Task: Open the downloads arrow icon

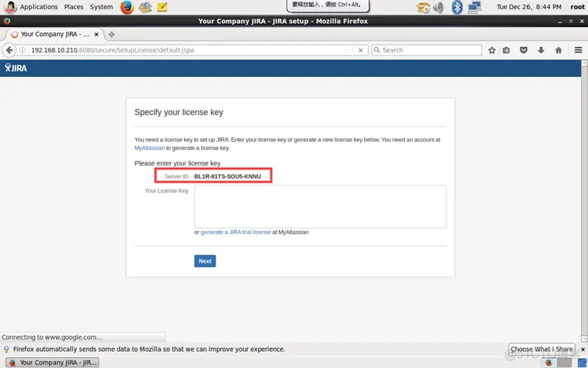Action: tap(541, 50)
